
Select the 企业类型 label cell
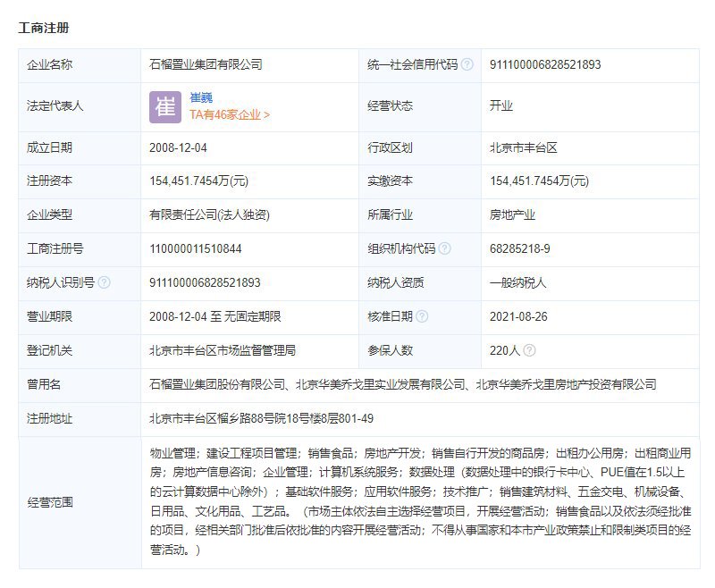[x=80, y=215]
